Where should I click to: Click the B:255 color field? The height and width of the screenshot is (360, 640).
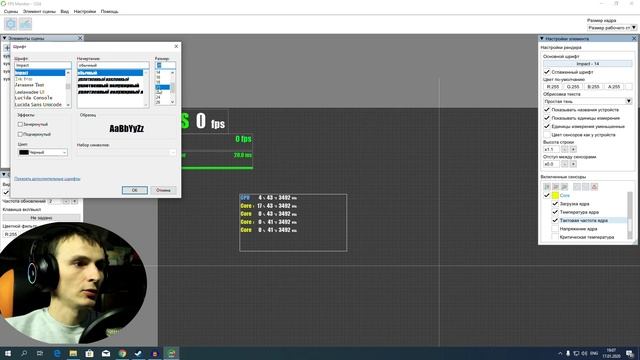point(593,87)
